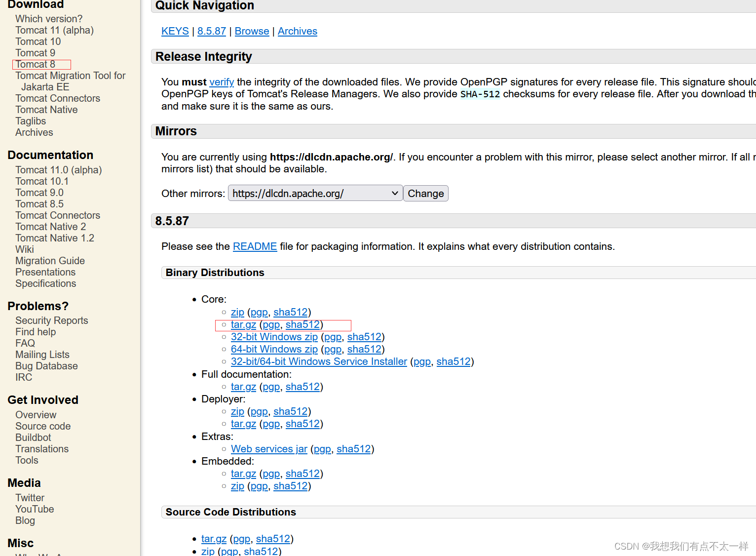Image resolution: width=756 pixels, height=556 pixels.
Task: Open the 8.5.87 quick navigation link
Action: (212, 31)
